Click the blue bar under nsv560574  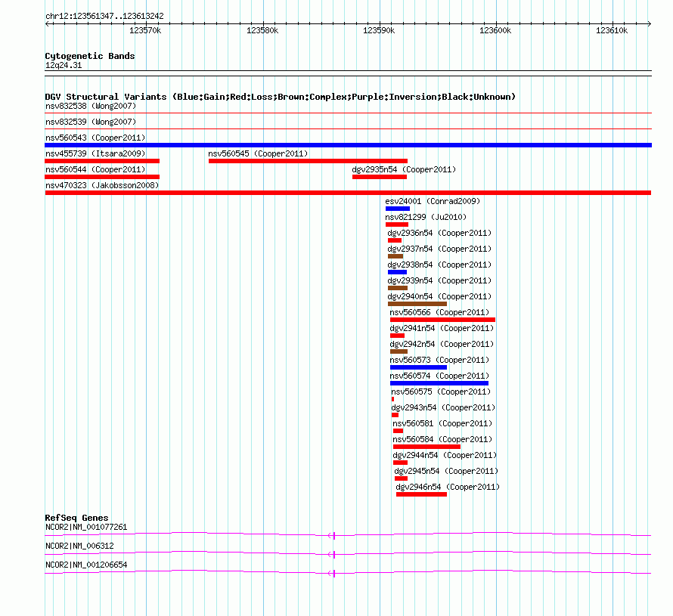(x=439, y=383)
